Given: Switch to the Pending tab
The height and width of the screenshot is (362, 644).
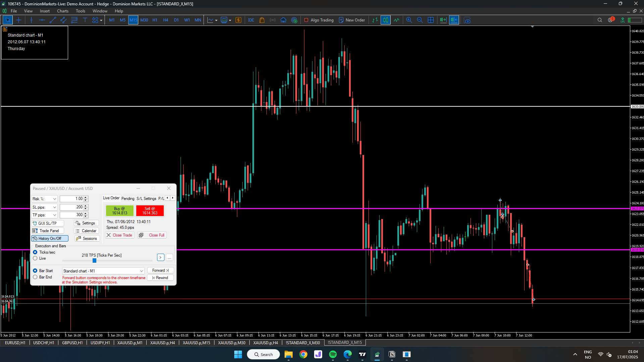Looking at the screenshot, I should (x=128, y=199).
